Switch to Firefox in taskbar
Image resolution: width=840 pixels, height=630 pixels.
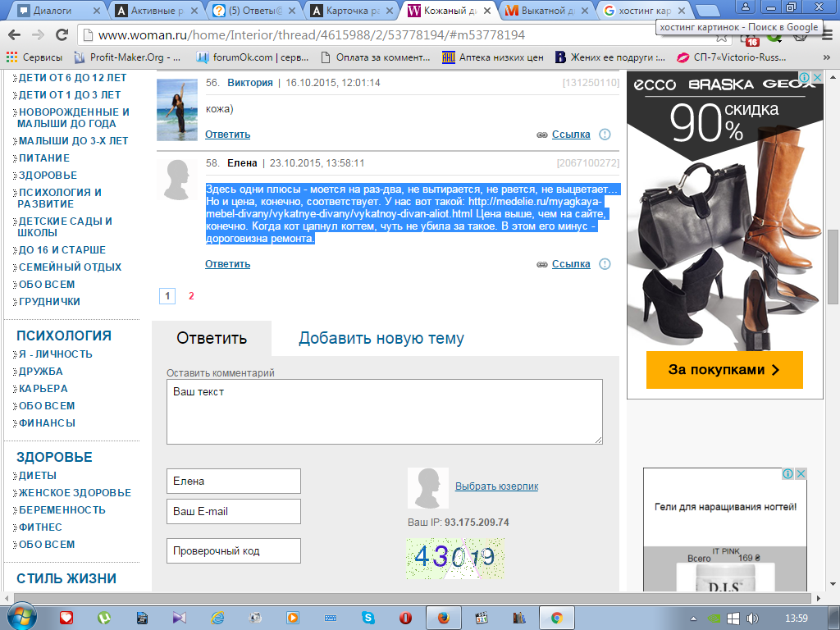444,619
